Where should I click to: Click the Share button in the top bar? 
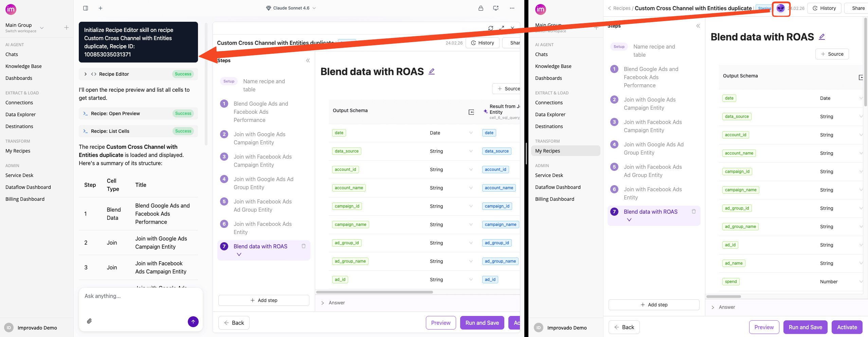point(858,8)
